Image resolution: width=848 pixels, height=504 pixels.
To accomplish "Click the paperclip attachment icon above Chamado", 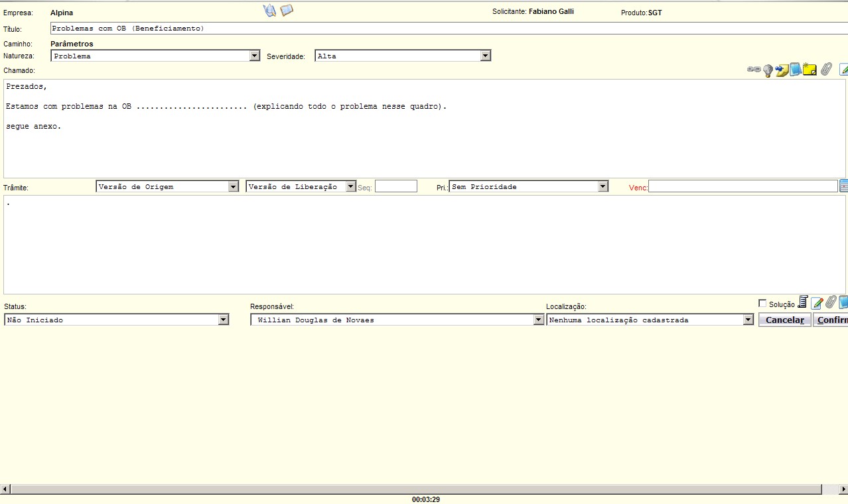I will pos(826,69).
